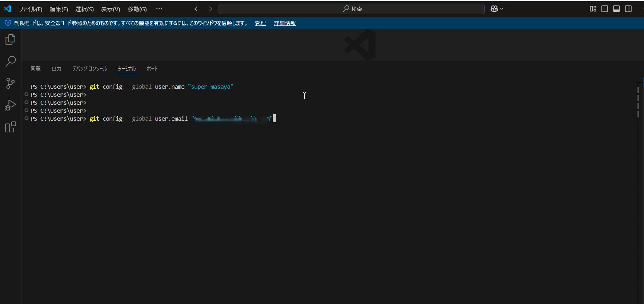The height and width of the screenshot is (304, 644).
Task: Click the restricted mode shield icon
Action: tap(8, 23)
